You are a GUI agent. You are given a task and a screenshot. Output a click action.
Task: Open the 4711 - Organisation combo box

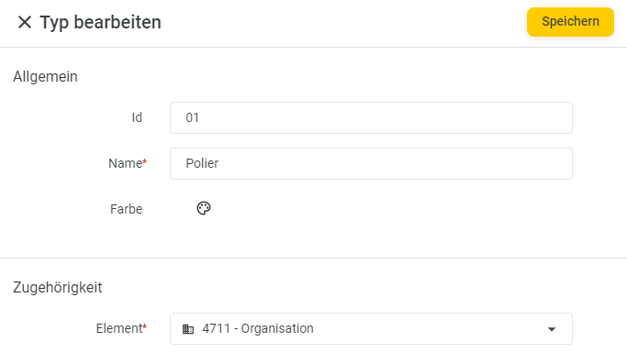pyautogui.click(x=371, y=329)
